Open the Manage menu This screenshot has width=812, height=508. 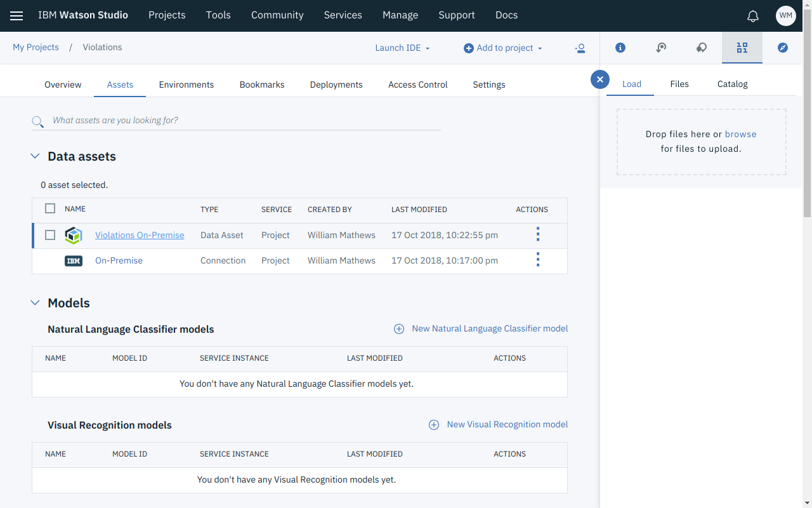click(400, 15)
